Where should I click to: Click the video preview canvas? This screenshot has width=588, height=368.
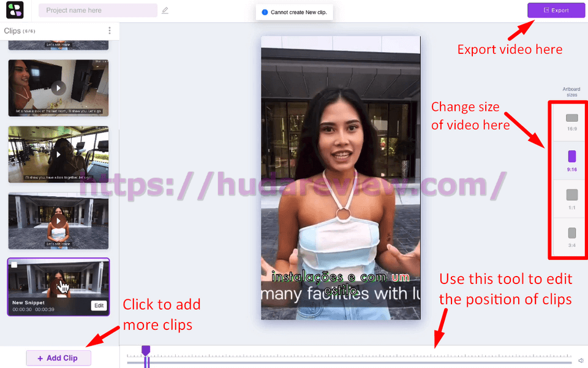(x=341, y=178)
